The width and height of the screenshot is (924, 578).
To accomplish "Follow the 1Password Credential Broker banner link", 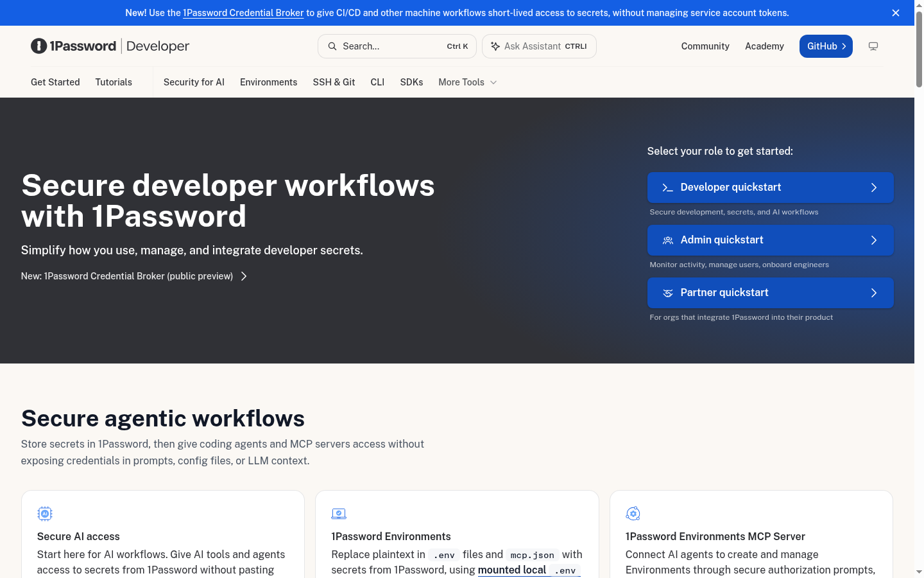I will click(x=243, y=13).
